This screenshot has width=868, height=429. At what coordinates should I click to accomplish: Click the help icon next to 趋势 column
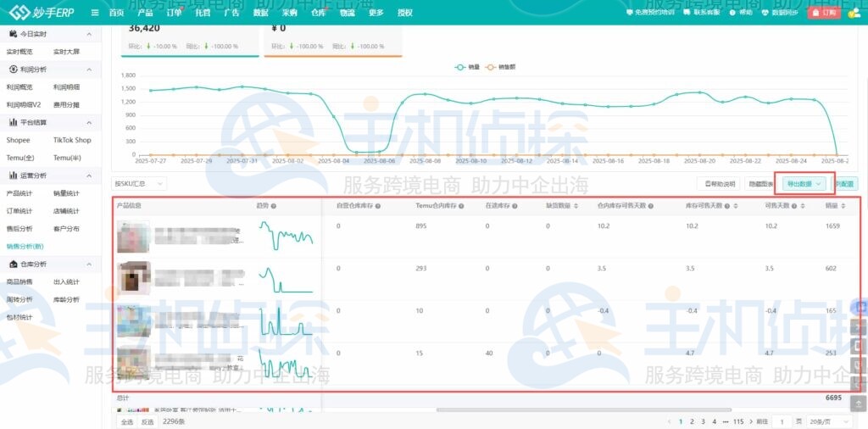click(x=274, y=206)
